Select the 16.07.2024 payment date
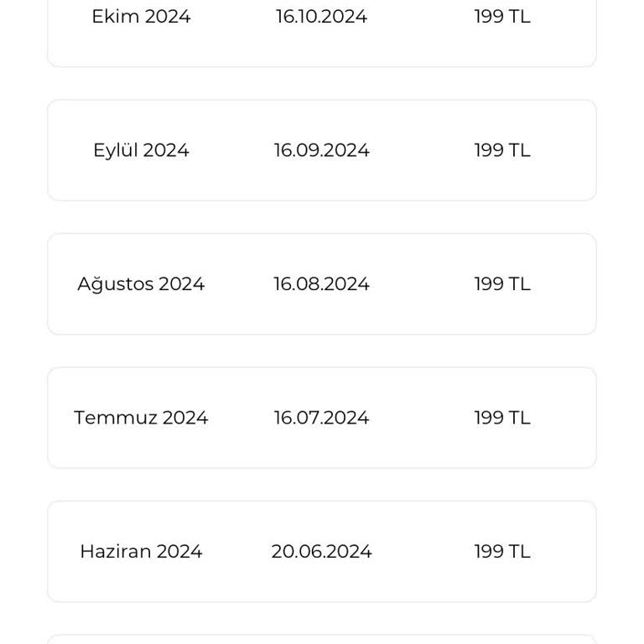 (321, 418)
